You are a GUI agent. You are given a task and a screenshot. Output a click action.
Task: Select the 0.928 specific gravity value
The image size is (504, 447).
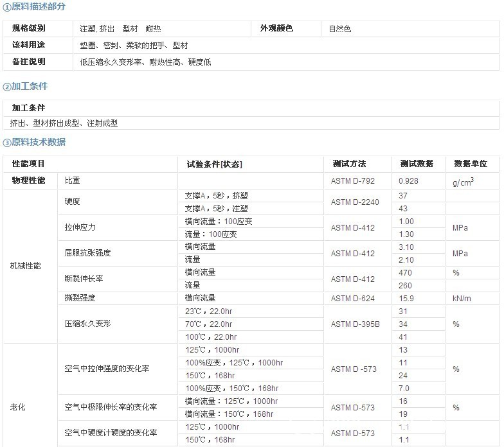(x=408, y=181)
